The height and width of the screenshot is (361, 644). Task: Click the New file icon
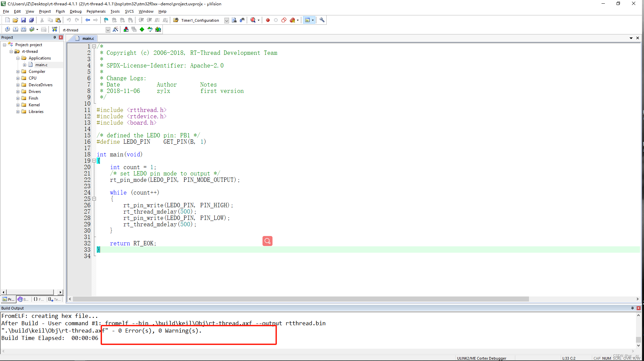(7, 20)
